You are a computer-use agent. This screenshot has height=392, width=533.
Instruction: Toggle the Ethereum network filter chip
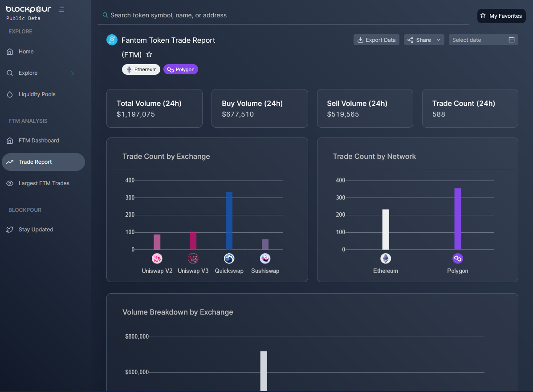point(141,69)
